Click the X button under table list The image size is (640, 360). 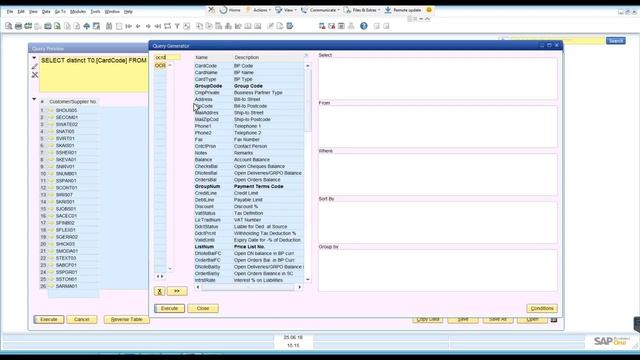click(x=160, y=291)
